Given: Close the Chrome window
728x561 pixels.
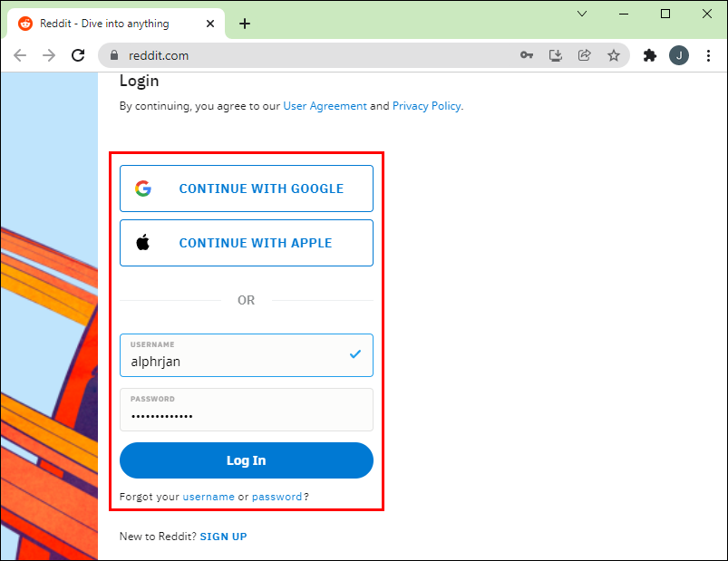Looking at the screenshot, I should click(706, 14).
